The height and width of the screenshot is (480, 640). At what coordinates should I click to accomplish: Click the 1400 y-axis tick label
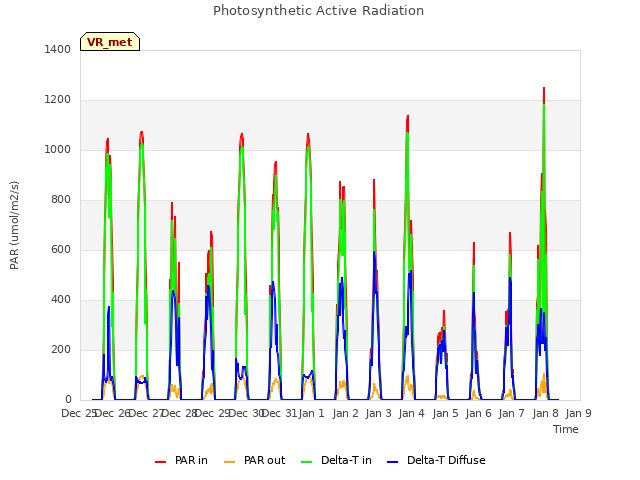[x=58, y=49]
